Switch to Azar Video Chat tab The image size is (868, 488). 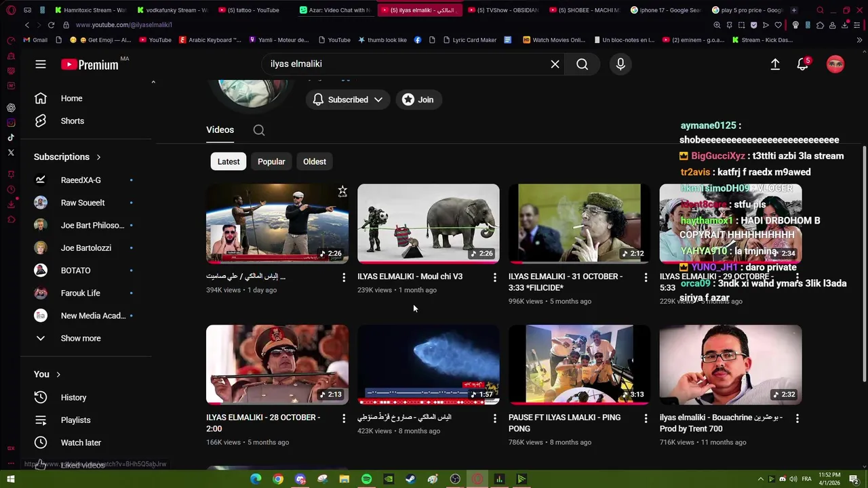[x=336, y=10]
